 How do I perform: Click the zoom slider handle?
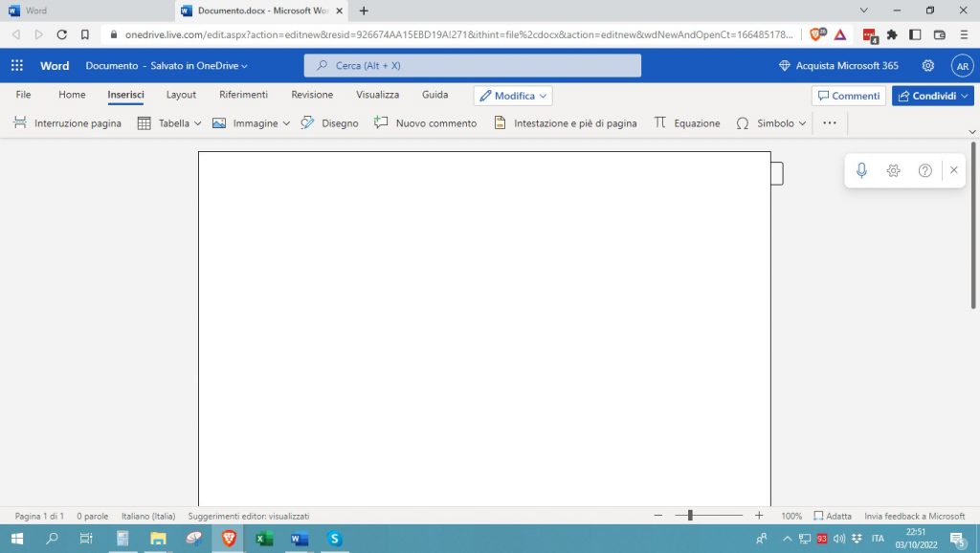(689, 516)
